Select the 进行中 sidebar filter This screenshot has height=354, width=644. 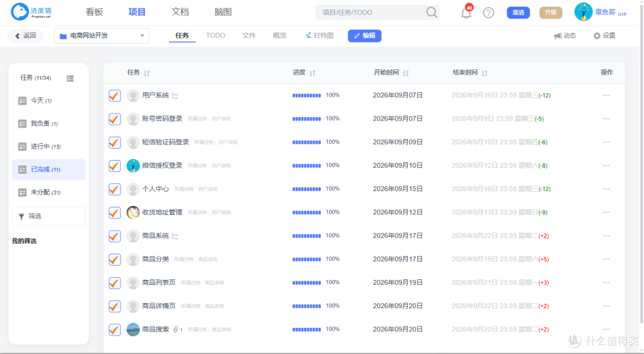click(x=48, y=147)
